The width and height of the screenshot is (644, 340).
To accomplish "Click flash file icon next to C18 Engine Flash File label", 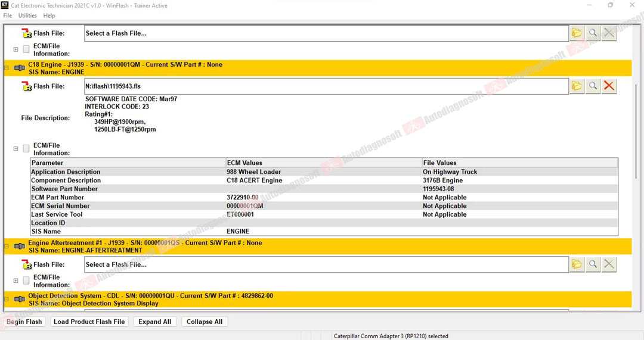I will coord(26,86).
